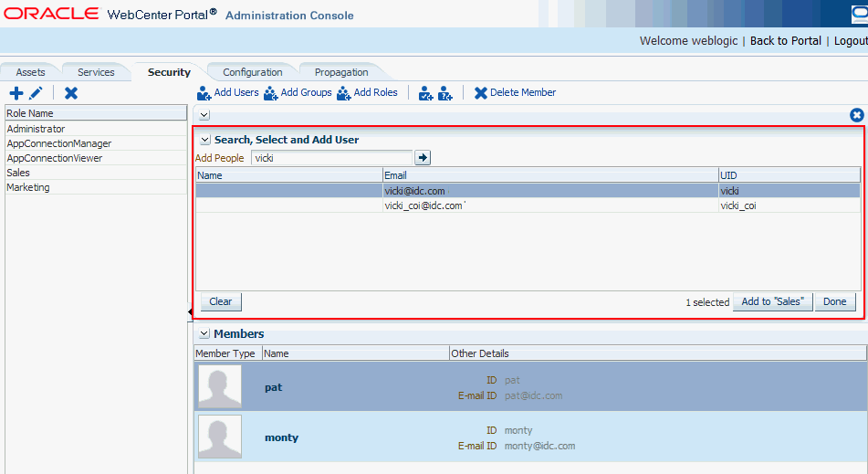Click Delete Member in the toolbar
This screenshot has width=868, height=474.
tap(515, 92)
